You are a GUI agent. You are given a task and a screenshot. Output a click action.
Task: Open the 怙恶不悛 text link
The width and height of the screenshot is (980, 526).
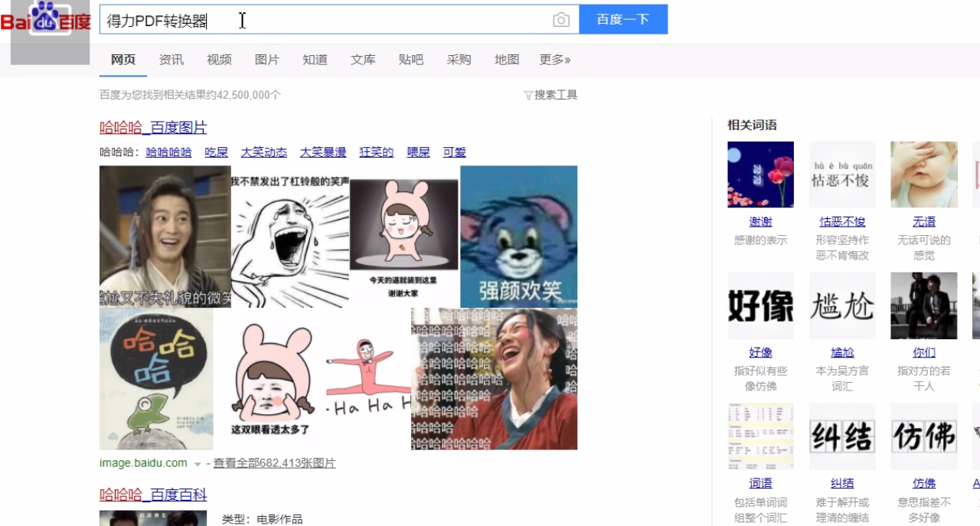click(842, 222)
